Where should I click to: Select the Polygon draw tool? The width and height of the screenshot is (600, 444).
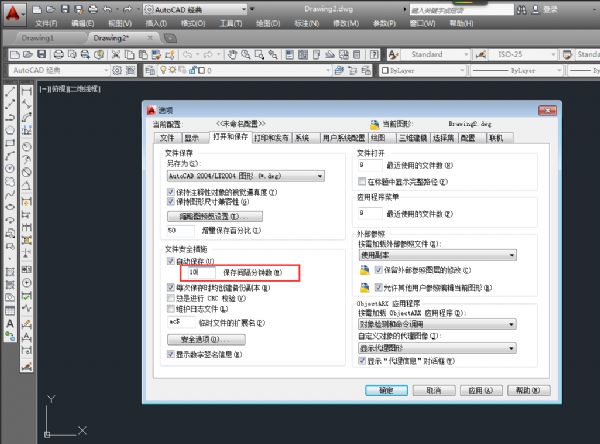click(10, 130)
